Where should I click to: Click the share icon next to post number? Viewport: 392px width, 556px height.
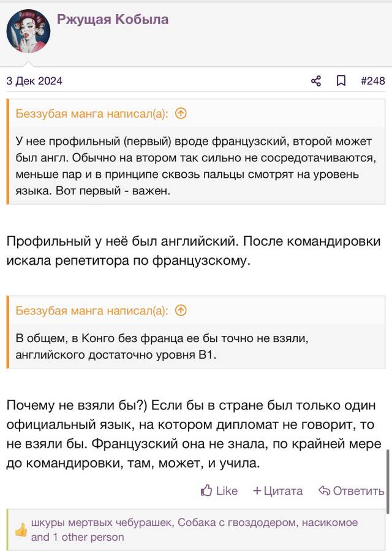tap(316, 81)
